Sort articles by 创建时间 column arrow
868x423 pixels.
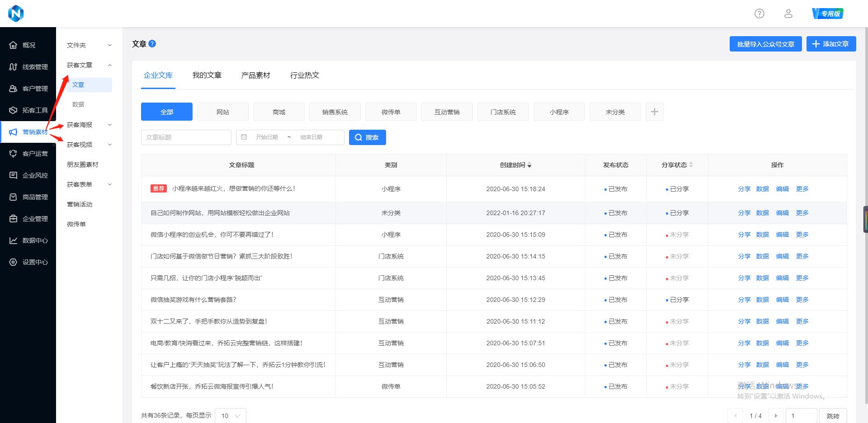coord(530,165)
